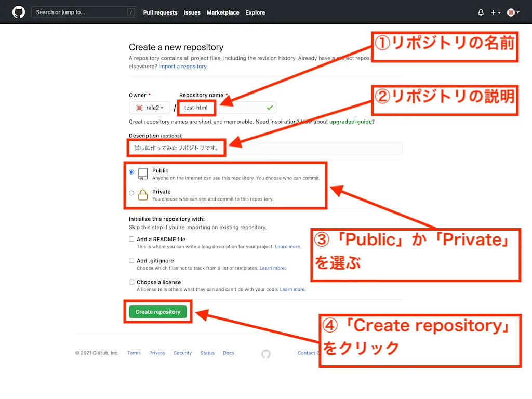Enable the "Add a README file" checkbox
The height and width of the screenshot is (399, 532).
(x=131, y=239)
